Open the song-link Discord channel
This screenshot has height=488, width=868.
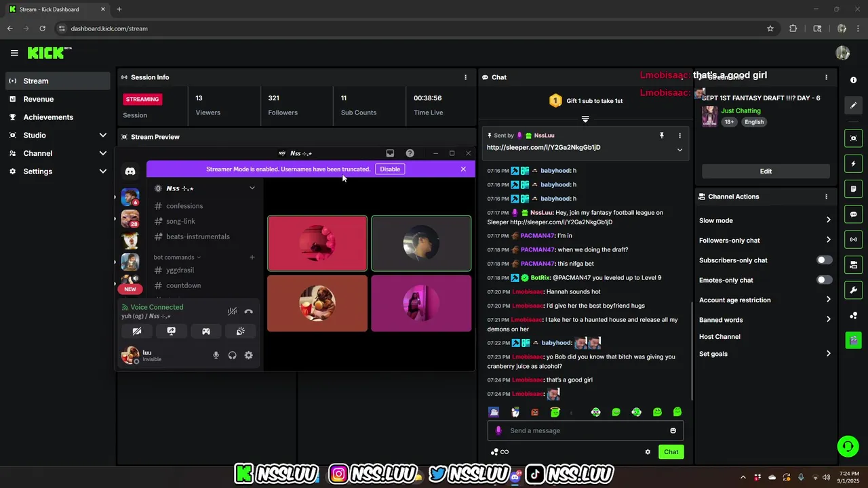pyautogui.click(x=180, y=221)
